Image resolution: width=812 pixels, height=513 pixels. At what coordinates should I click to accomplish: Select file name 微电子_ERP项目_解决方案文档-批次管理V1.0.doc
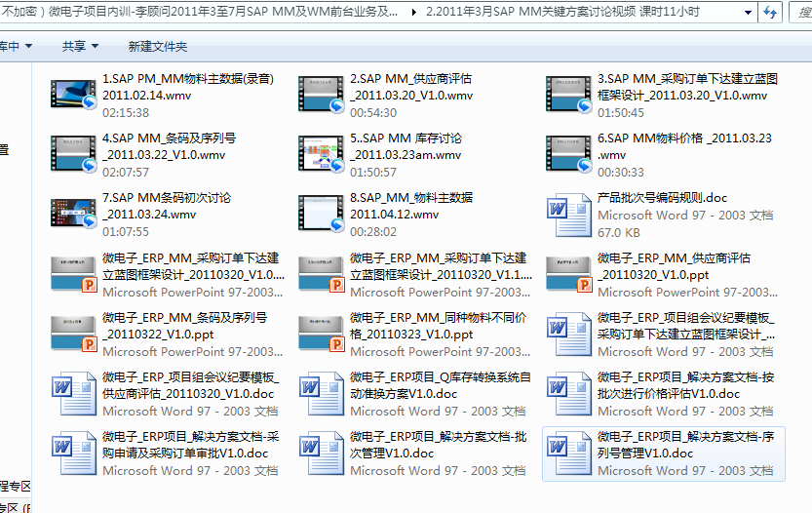pyautogui.click(x=438, y=445)
